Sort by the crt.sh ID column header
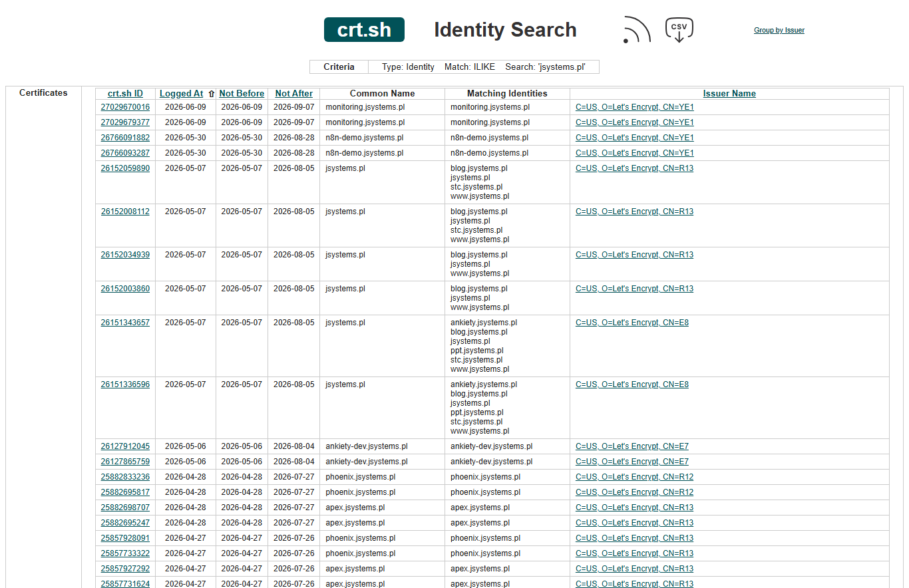 [125, 94]
